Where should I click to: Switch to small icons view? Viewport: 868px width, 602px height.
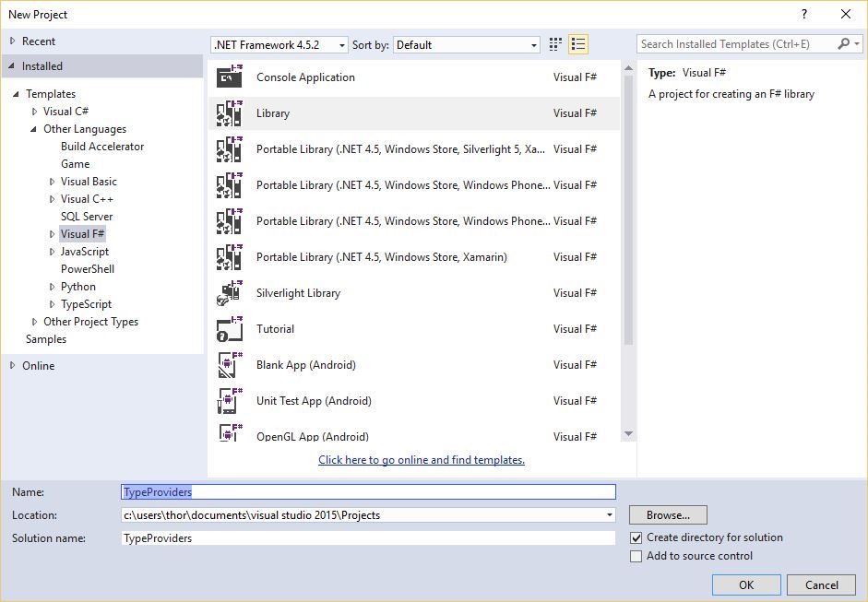pos(555,44)
